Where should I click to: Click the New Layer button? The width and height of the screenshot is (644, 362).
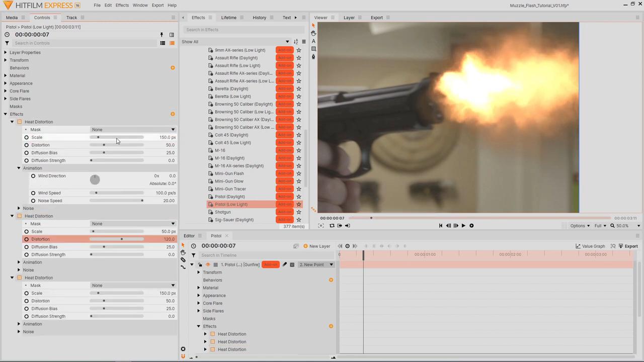(x=317, y=246)
